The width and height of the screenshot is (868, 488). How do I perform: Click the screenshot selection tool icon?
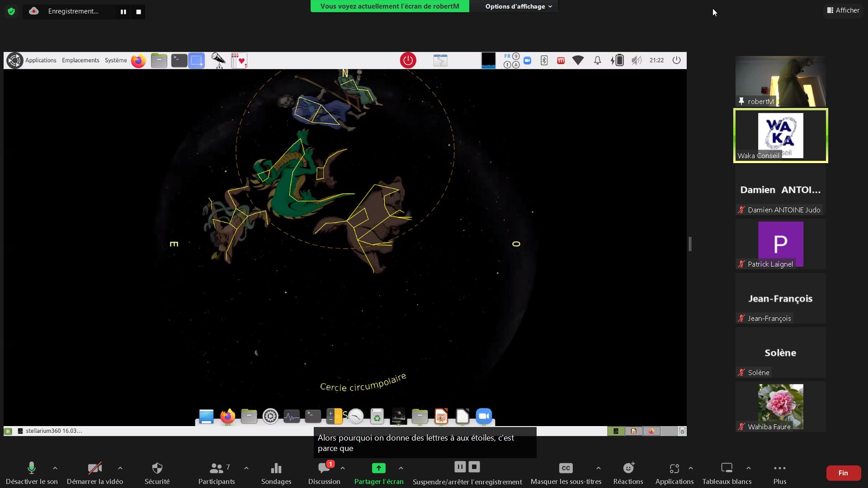[x=197, y=61]
